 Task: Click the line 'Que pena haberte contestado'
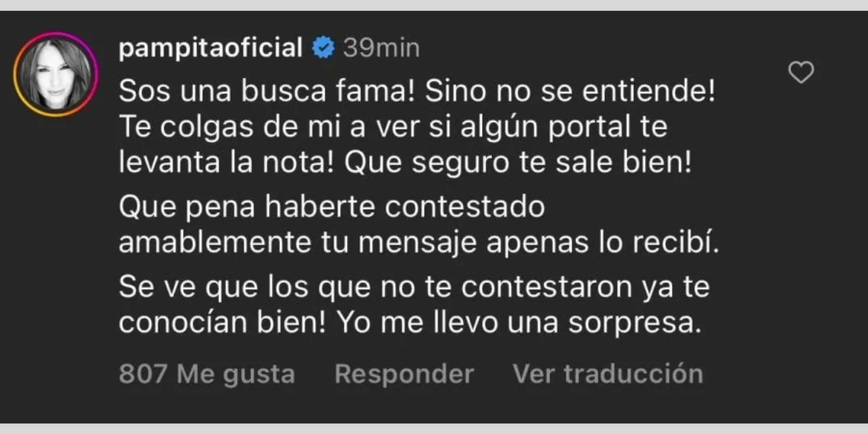[331, 208]
